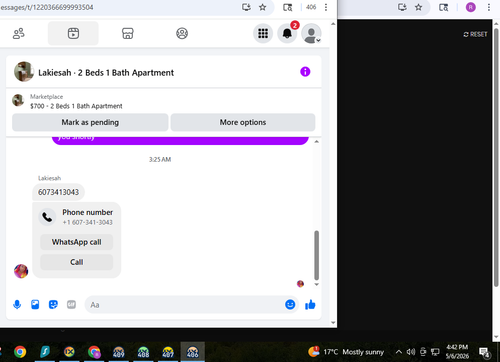Image resolution: width=500 pixels, height=362 pixels.
Task: Open Lakiesah's conversation header avatar
Action: tap(24, 71)
